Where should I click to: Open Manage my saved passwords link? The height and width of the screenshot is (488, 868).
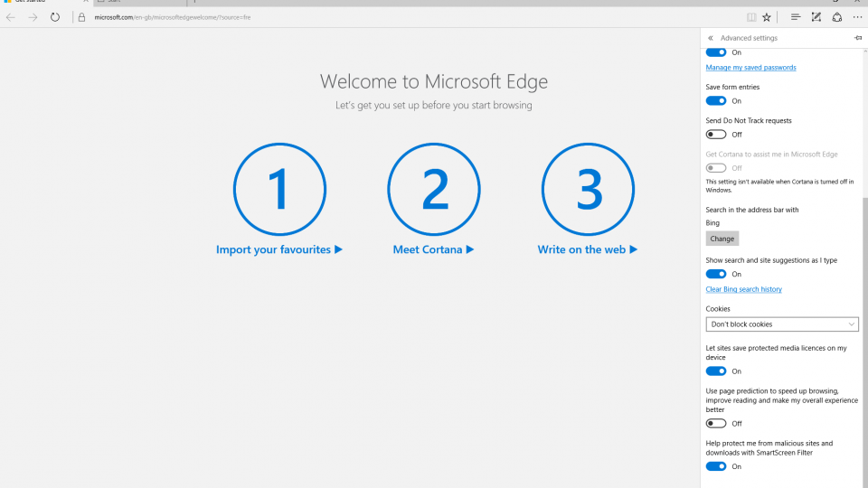[750, 68]
